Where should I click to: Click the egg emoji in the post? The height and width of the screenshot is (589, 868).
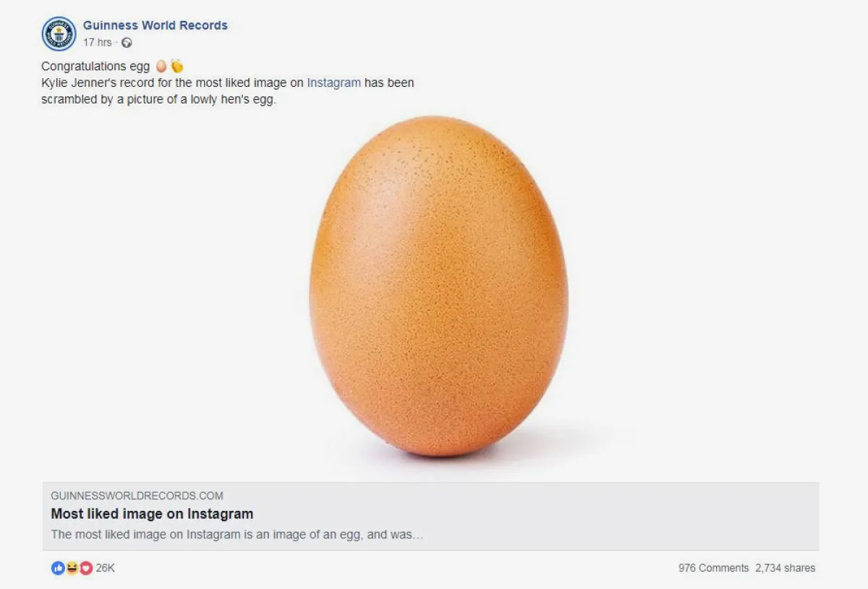coord(161,66)
